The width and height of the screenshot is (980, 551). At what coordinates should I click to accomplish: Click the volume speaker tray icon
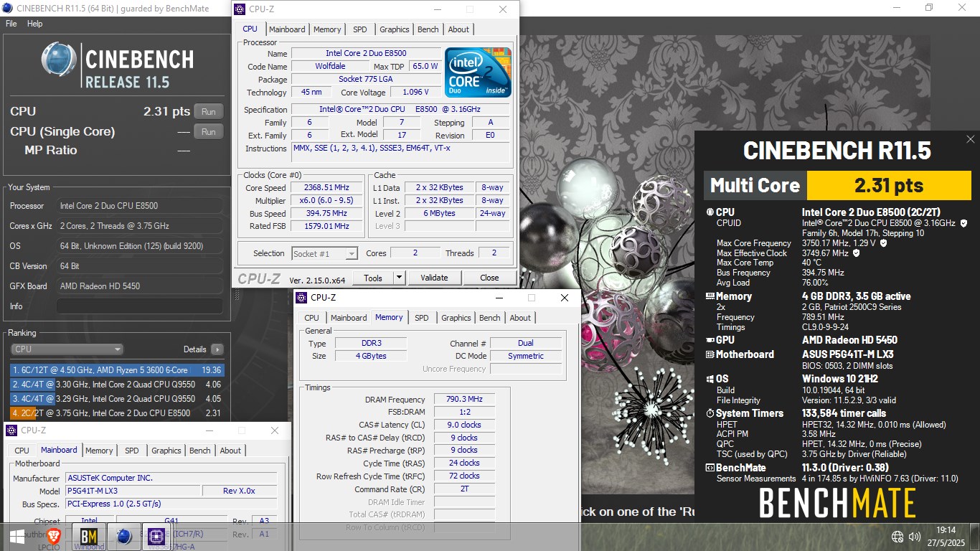915,537
